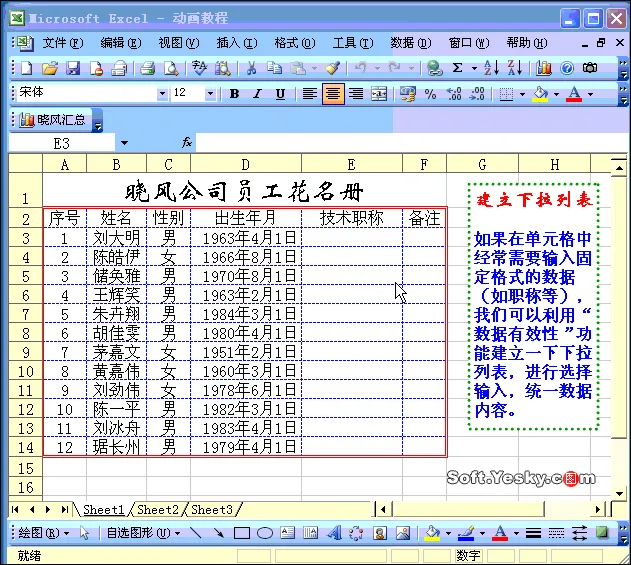The width and height of the screenshot is (631, 565).
Task: Toggle Bold formatting
Action: pyautogui.click(x=234, y=94)
